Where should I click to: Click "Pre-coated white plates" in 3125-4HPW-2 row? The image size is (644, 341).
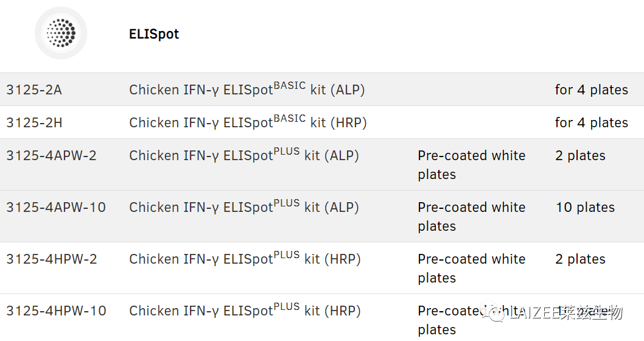pos(471,268)
